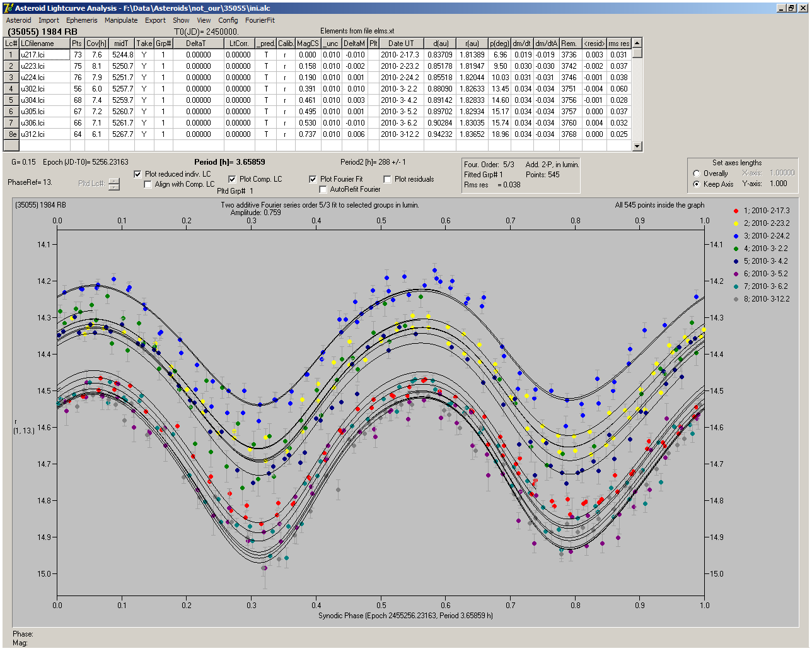
Task: Click the Y-axis length field
Action: (779, 184)
